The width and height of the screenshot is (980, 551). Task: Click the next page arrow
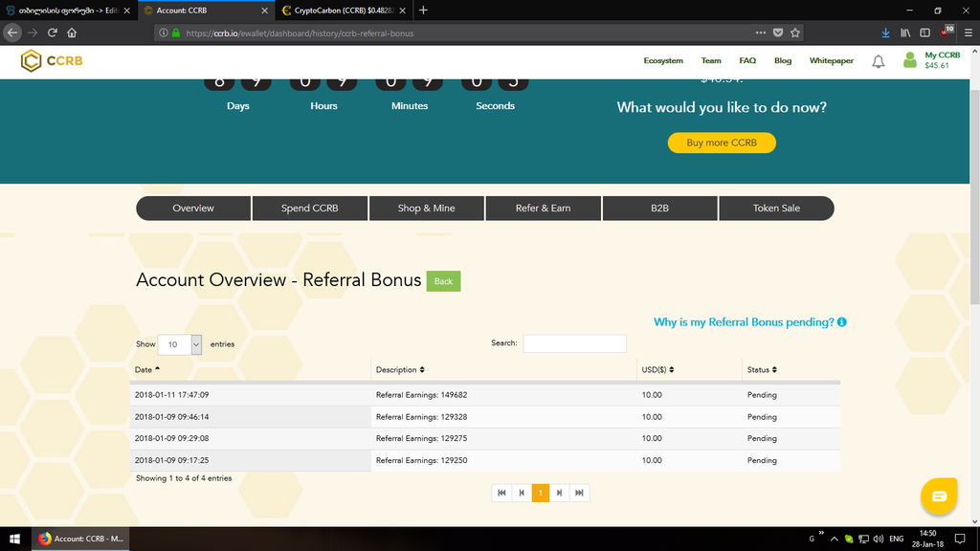pos(560,493)
